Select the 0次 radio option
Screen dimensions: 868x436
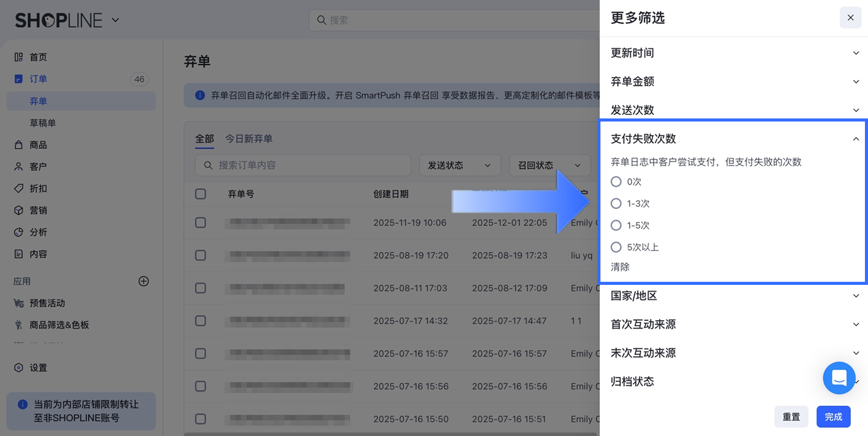616,182
